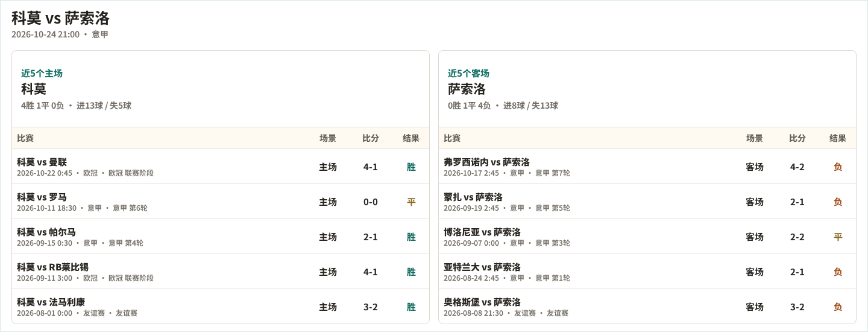Click 主场 in the 科莫 vs 曼联 row
This screenshot has height=332, width=868.
click(328, 167)
